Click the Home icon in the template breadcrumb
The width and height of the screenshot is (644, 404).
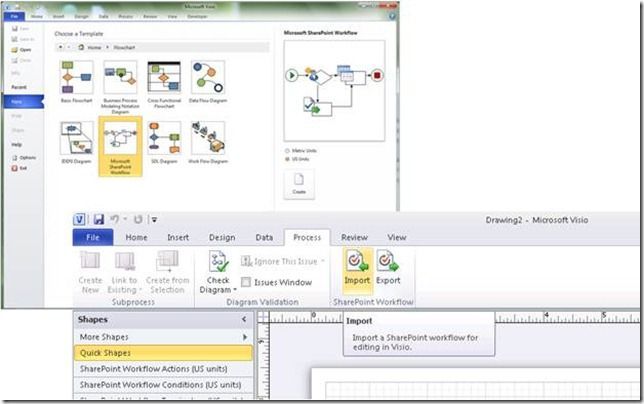[x=81, y=47]
